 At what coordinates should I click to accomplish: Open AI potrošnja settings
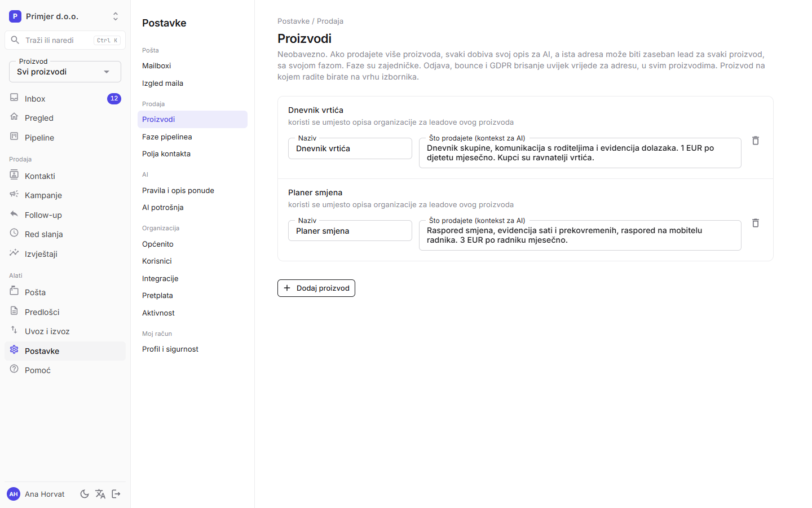192,207
